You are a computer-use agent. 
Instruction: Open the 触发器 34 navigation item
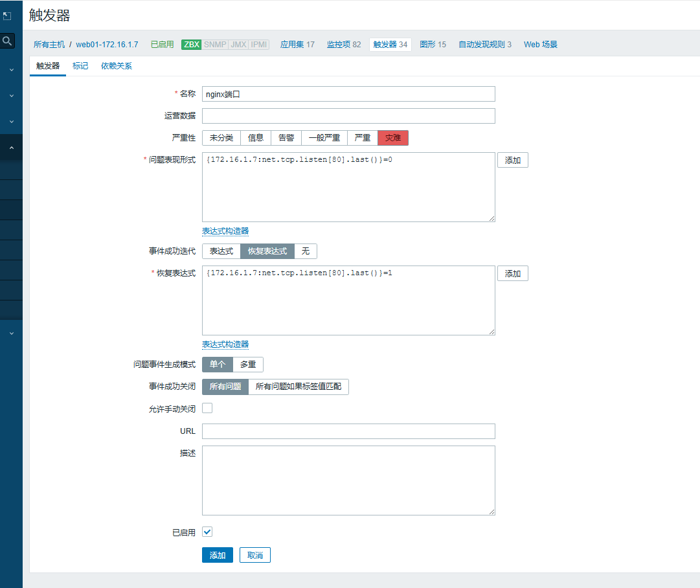390,44
